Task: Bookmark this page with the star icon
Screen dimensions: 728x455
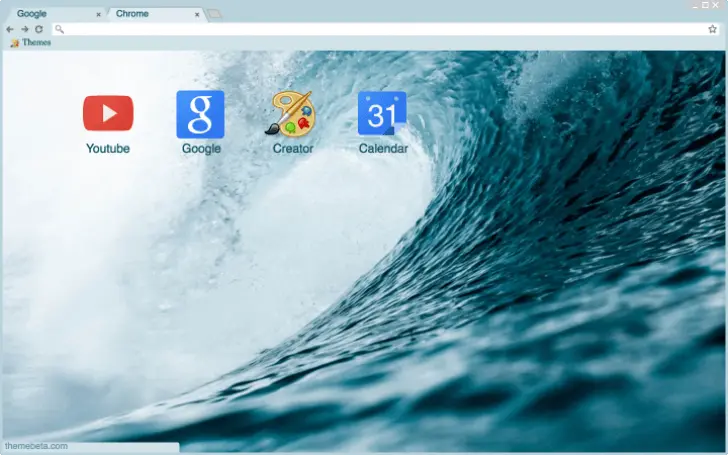Action: 712,29
